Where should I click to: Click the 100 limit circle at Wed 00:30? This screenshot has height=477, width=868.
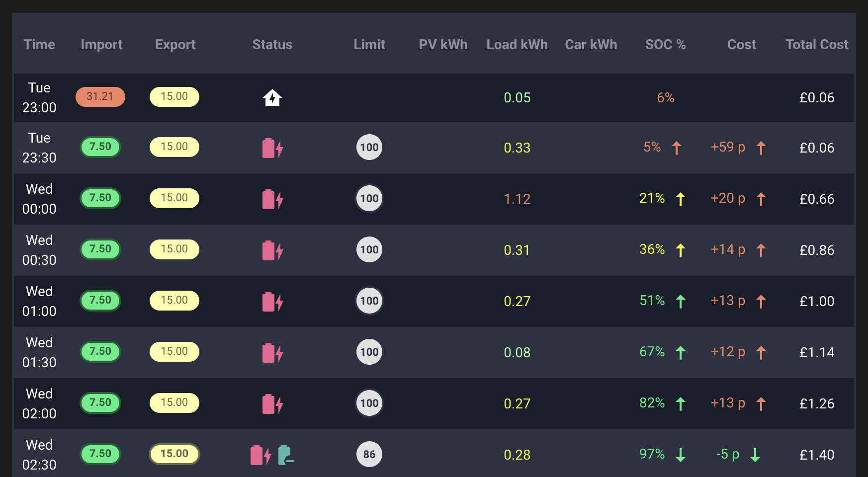(369, 249)
